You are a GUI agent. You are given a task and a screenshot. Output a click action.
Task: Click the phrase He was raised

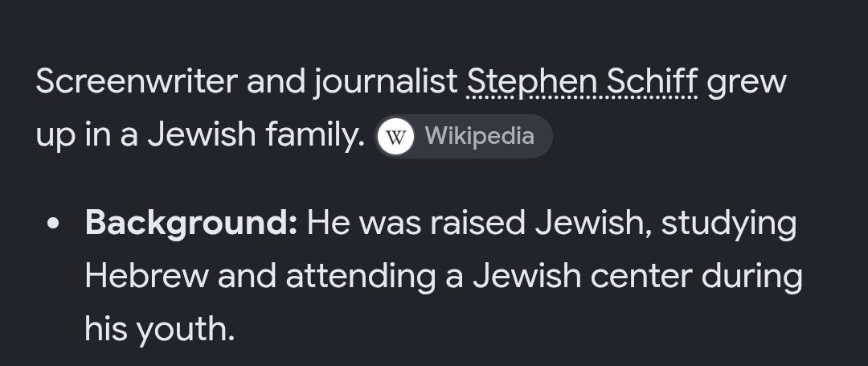[x=416, y=223]
